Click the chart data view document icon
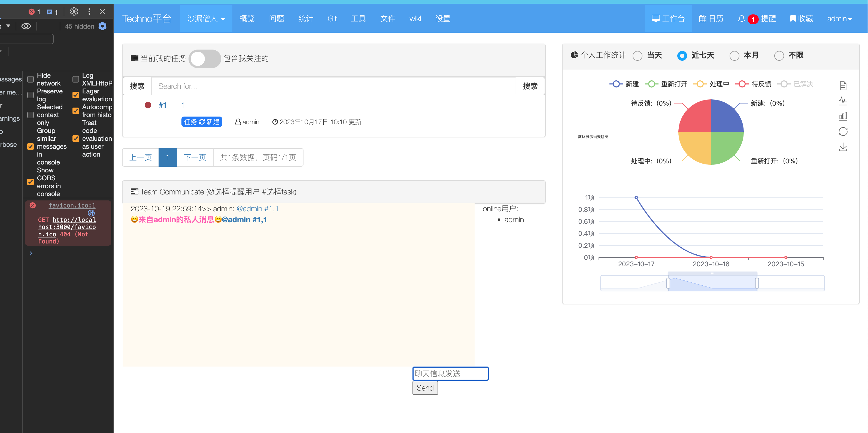The height and width of the screenshot is (433, 868). (843, 86)
